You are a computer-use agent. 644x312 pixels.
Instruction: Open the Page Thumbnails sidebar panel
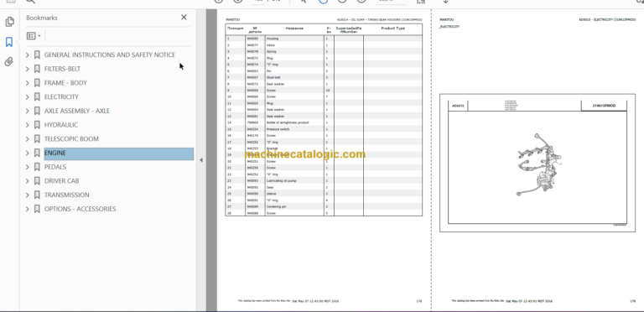click(x=9, y=22)
